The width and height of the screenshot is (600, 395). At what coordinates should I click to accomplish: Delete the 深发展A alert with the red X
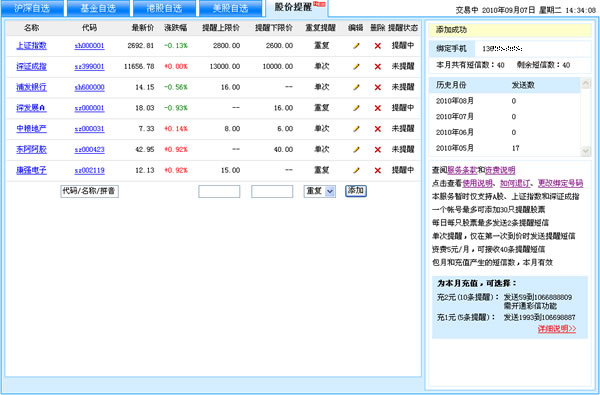(x=378, y=108)
